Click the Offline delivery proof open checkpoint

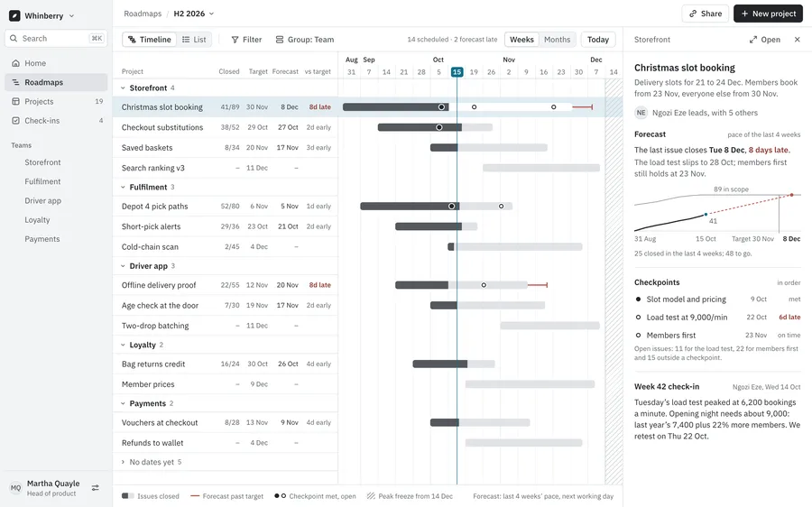coord(484,285)
